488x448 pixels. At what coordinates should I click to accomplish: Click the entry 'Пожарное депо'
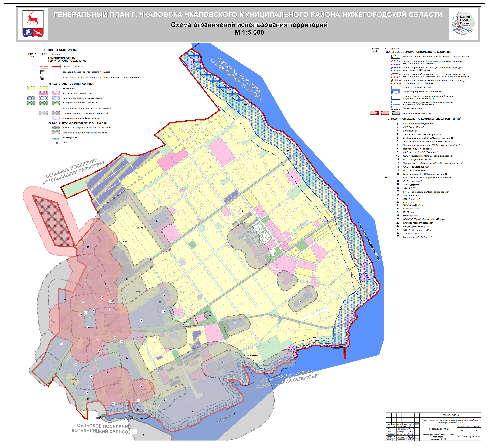pyautogui.click(x=411, y=209)
